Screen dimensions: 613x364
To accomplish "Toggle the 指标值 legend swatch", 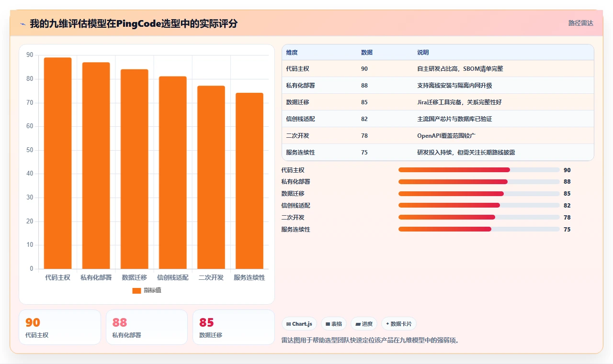I will [x=136, y=290].
